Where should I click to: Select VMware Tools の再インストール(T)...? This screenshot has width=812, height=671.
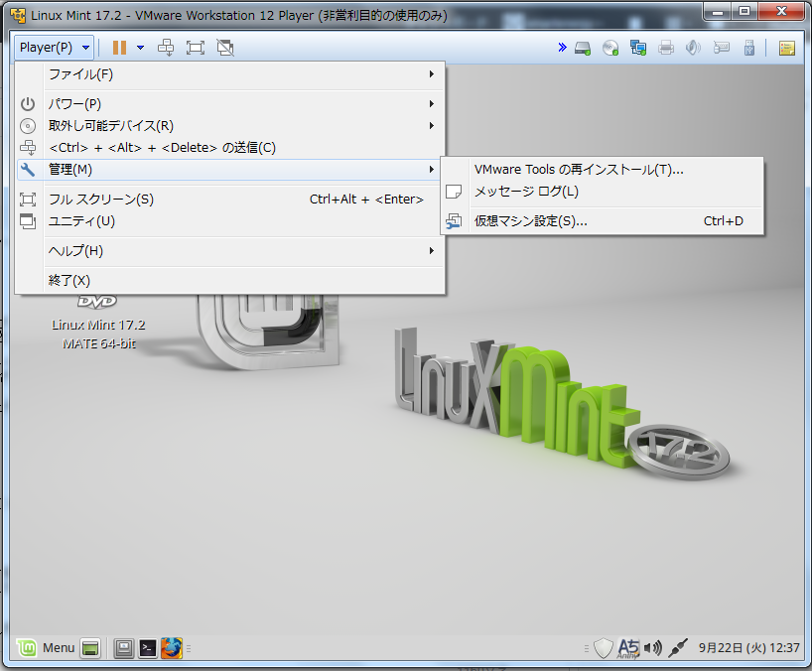(x=603, y=170)
